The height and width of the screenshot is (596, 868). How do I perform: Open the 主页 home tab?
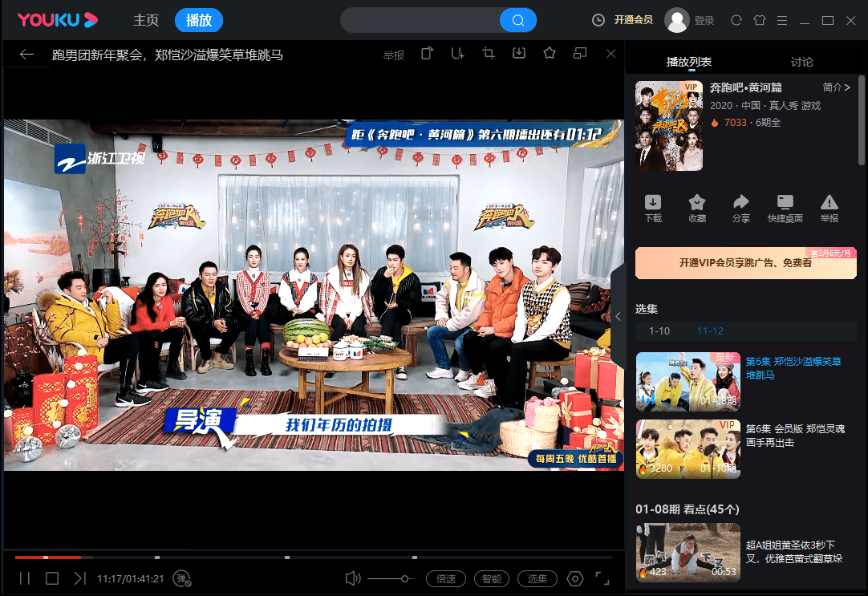146,21
